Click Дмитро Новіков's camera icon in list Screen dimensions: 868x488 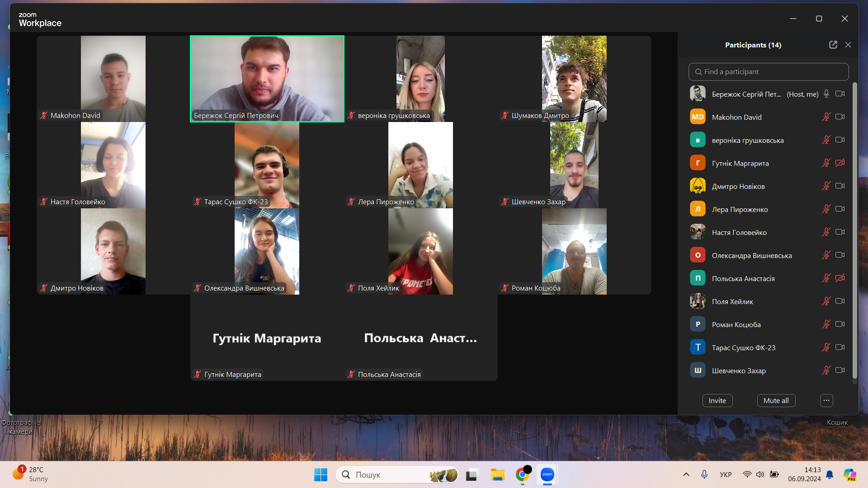(840, 186)
